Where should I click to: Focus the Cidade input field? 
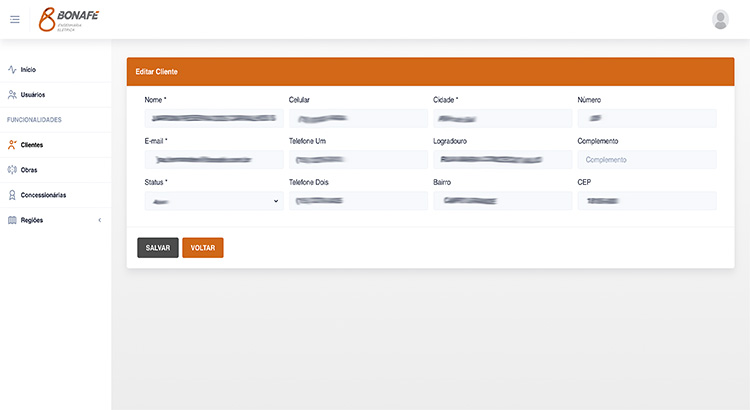(503, 118)
